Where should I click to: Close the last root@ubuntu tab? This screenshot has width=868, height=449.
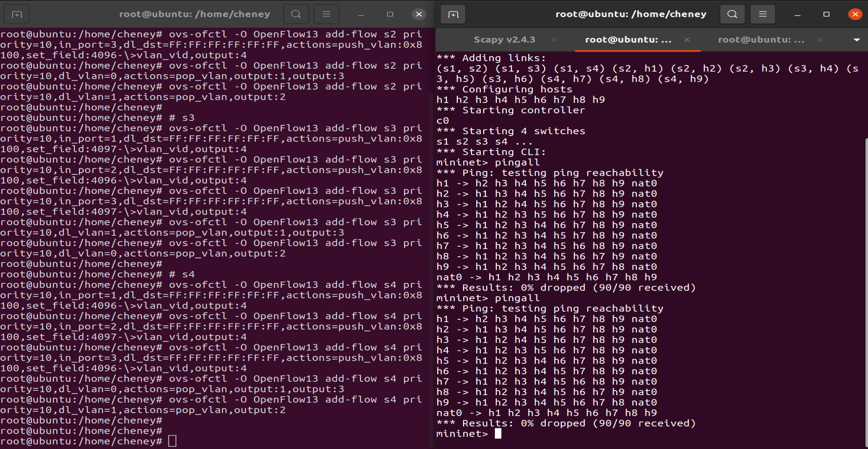(820, 40)
